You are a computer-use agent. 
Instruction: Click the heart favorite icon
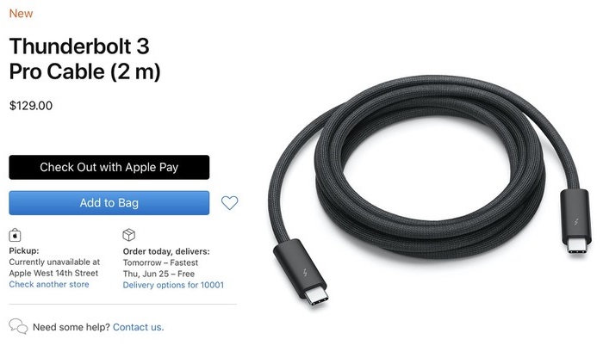click(230, 203)
